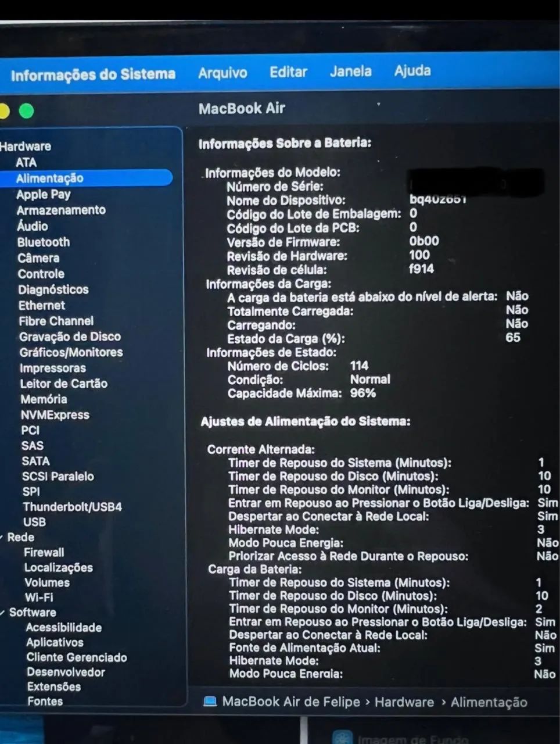Select Cliente Gerenciado under Software

click(x=77, y=657)
